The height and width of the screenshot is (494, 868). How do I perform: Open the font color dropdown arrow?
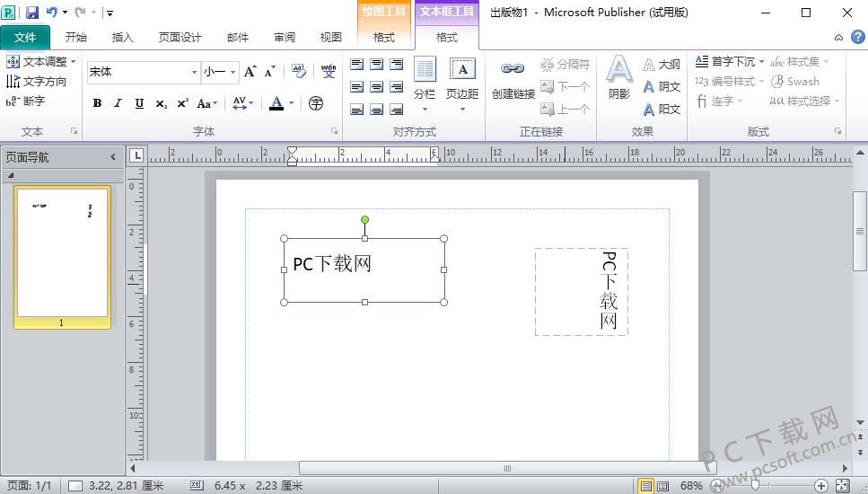[x=291, y=103]
